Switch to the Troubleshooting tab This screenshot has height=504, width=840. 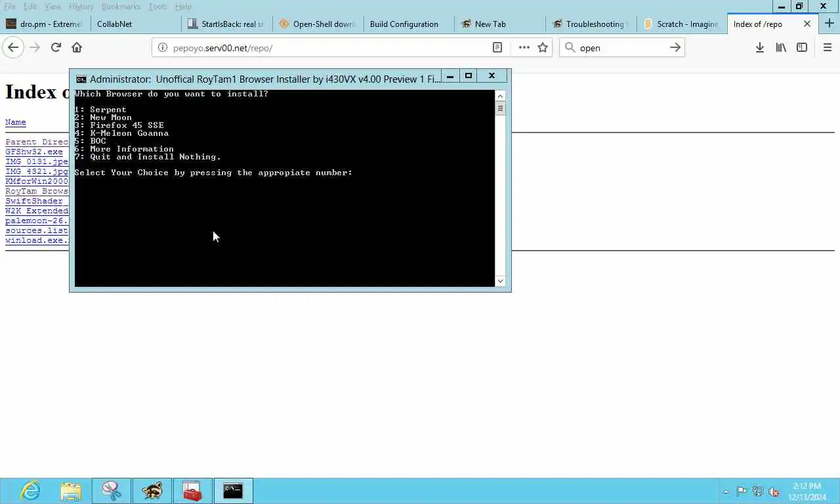click(x=591, y=24)
